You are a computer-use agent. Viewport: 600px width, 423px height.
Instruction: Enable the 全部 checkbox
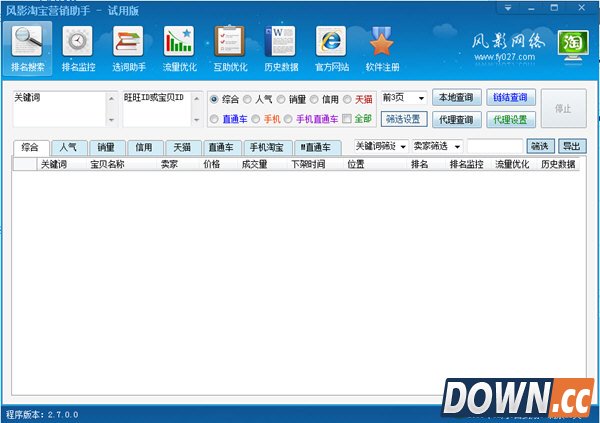click(347, 119)
